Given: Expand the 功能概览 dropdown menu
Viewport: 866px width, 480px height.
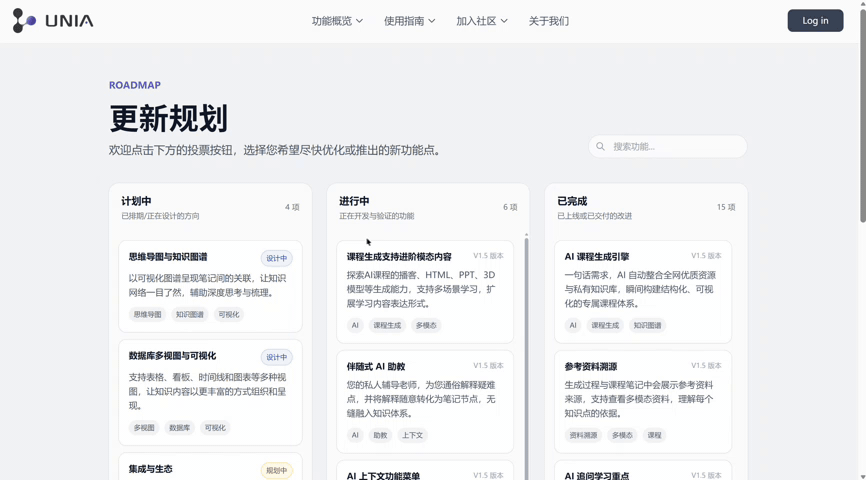Looking at the screenshot, I should [x=337, y=21].
